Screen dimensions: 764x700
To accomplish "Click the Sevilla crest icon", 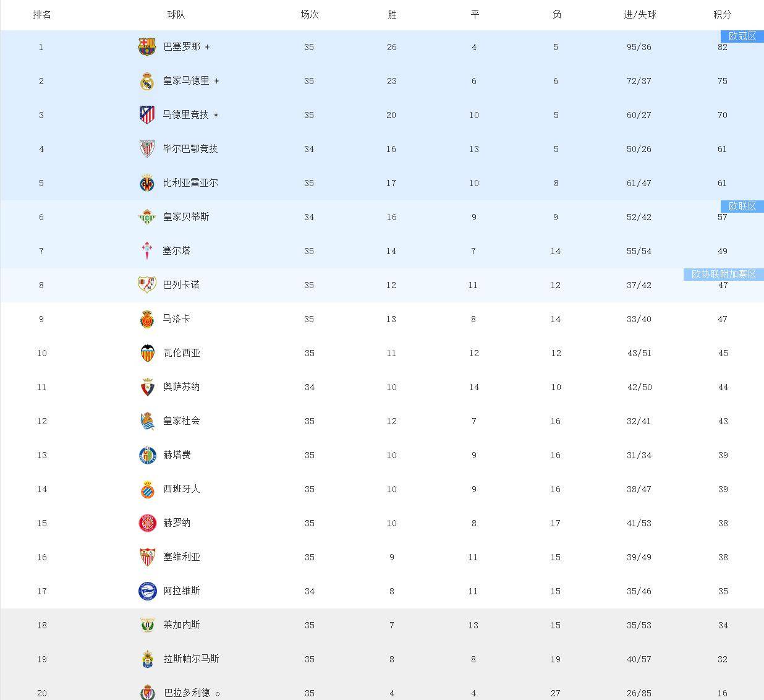I will click(x=146, y=557).
